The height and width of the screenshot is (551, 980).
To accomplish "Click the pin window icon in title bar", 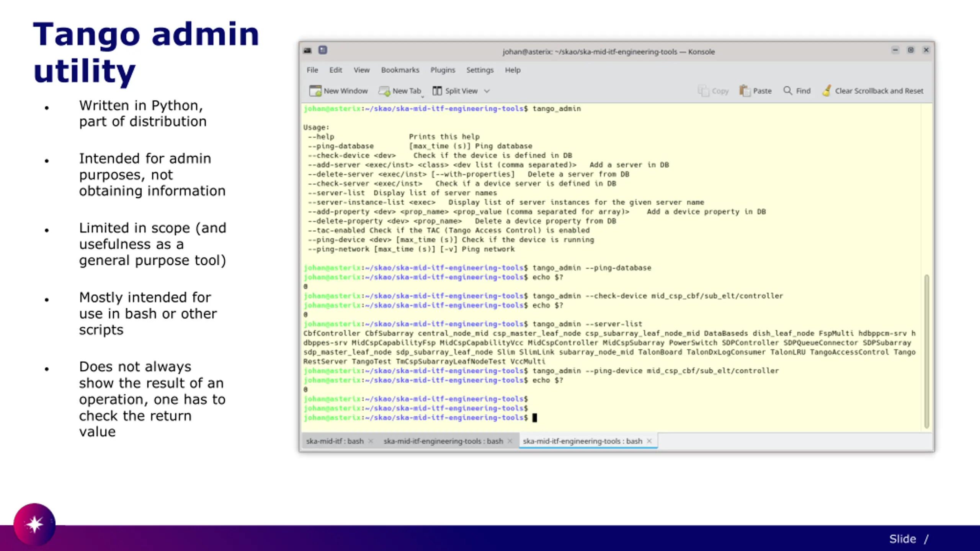I will tap(323, 50).
